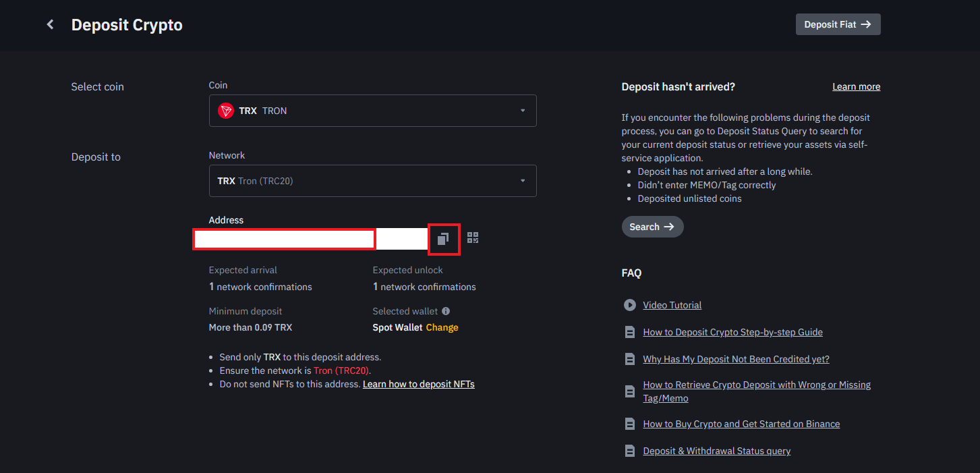Open the Network dropdown showing Tron (TRC20)
Image resolution: width=980 pixels, height=473 pixels.
[373, 181]
